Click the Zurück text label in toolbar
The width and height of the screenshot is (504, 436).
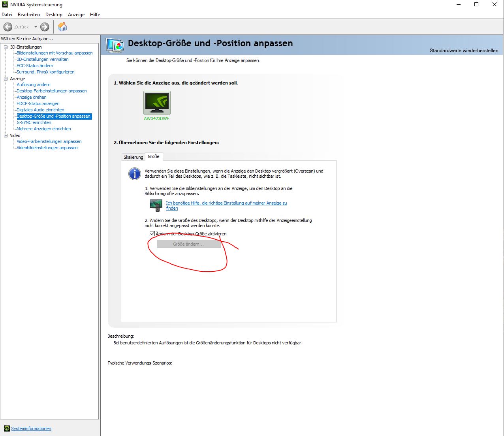tap(21, 27)
